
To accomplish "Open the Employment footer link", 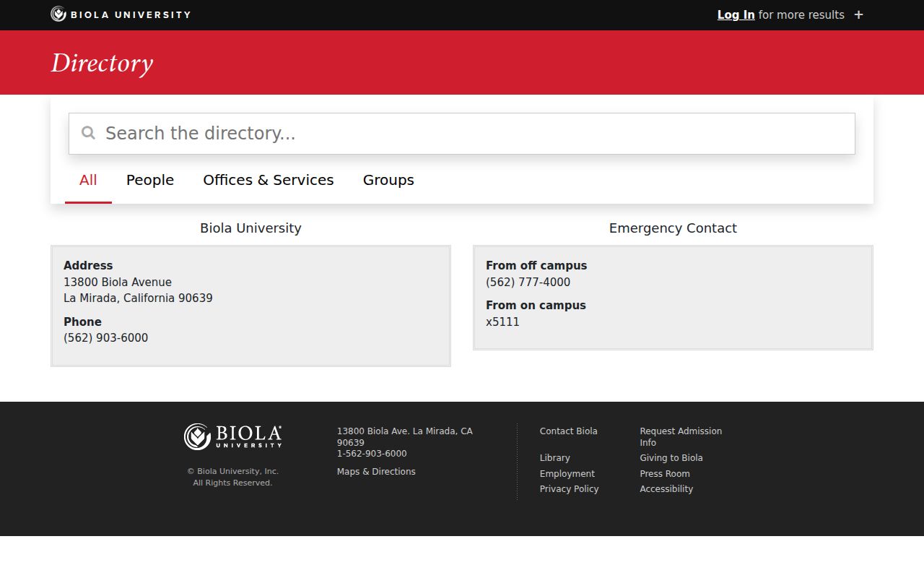I will click(x=567, y=473).
